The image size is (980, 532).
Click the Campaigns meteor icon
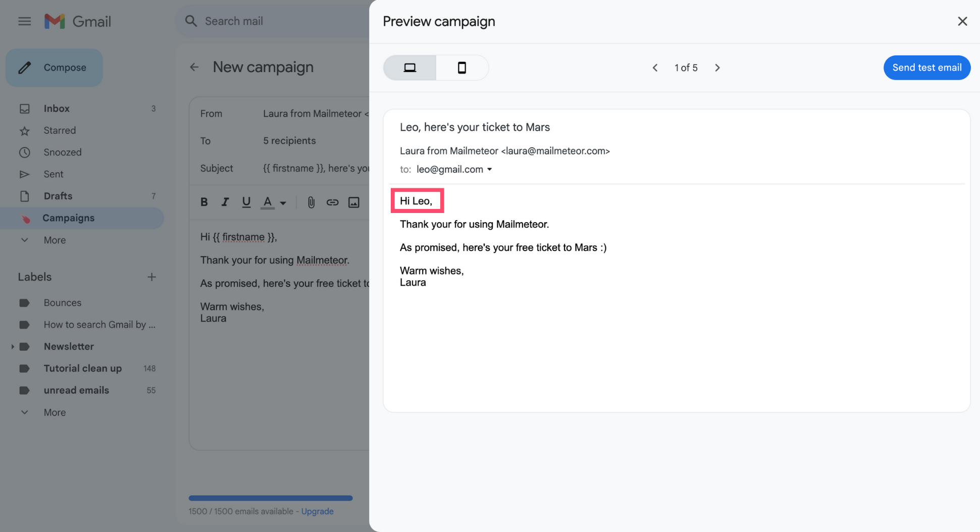click(25, 218)
